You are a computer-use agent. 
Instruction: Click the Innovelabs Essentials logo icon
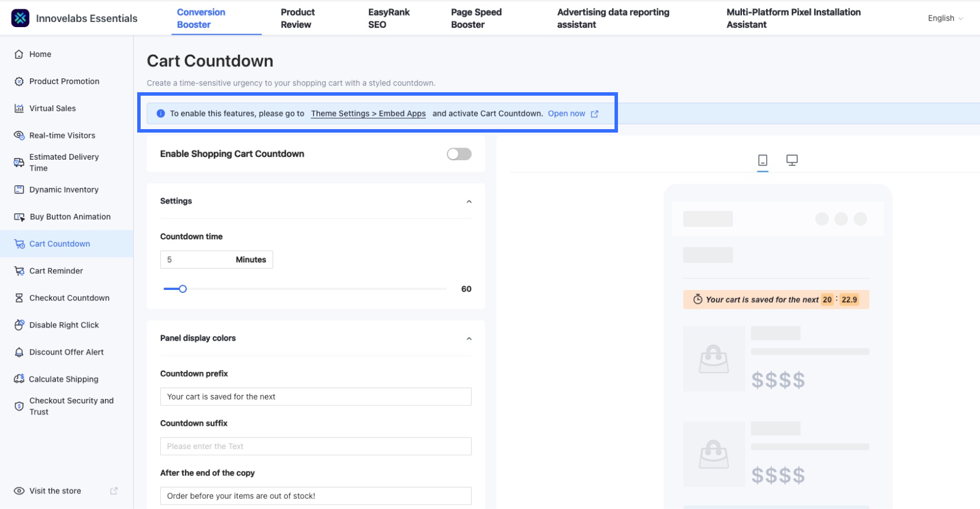coord(20,18)
